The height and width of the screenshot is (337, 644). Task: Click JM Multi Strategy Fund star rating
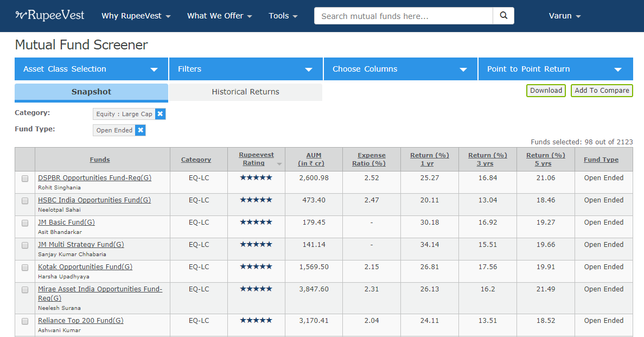click(256, 244)
